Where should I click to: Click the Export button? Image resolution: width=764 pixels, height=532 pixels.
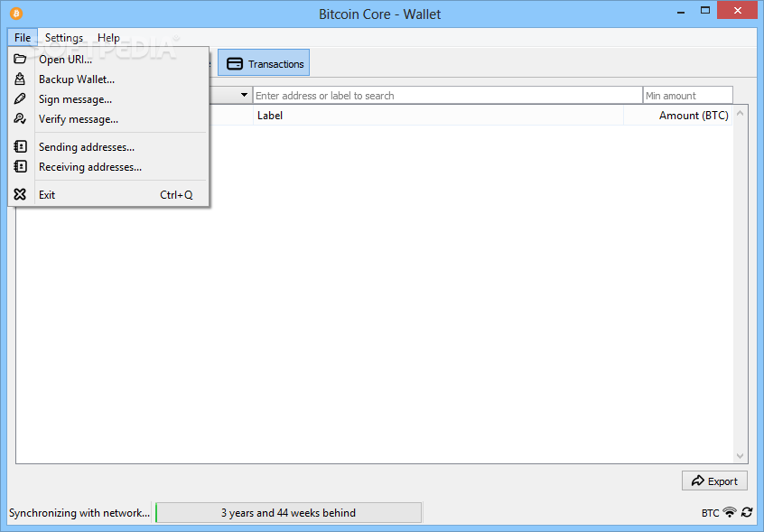[x=714, y=481]
